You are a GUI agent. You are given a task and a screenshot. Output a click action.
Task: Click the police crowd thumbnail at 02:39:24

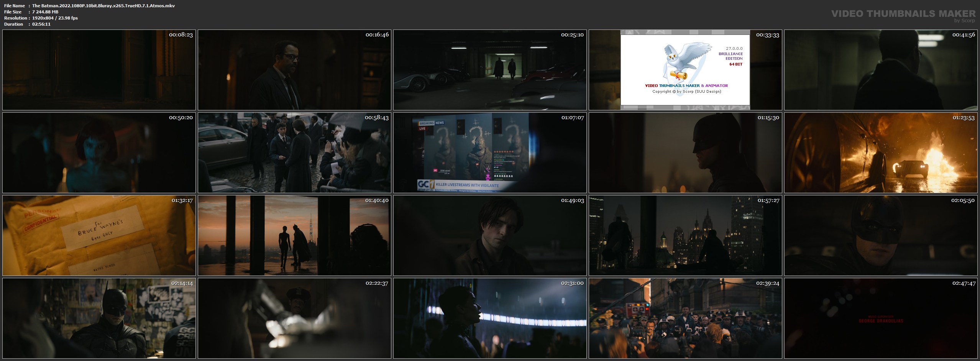[x=685, y=318]
